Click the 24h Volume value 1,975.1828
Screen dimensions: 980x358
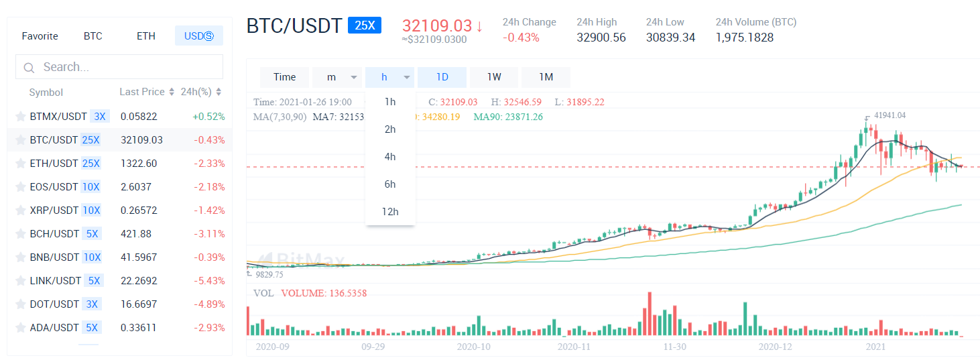pos(745,38)
